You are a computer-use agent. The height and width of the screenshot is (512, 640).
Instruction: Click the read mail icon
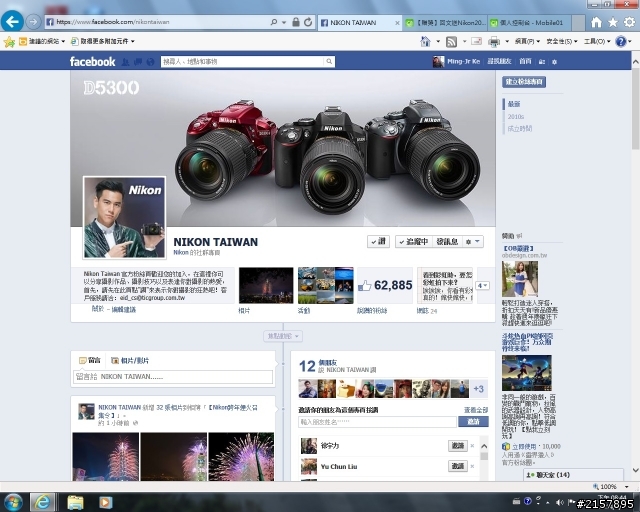pyautogui.click(x=476, y=41)
